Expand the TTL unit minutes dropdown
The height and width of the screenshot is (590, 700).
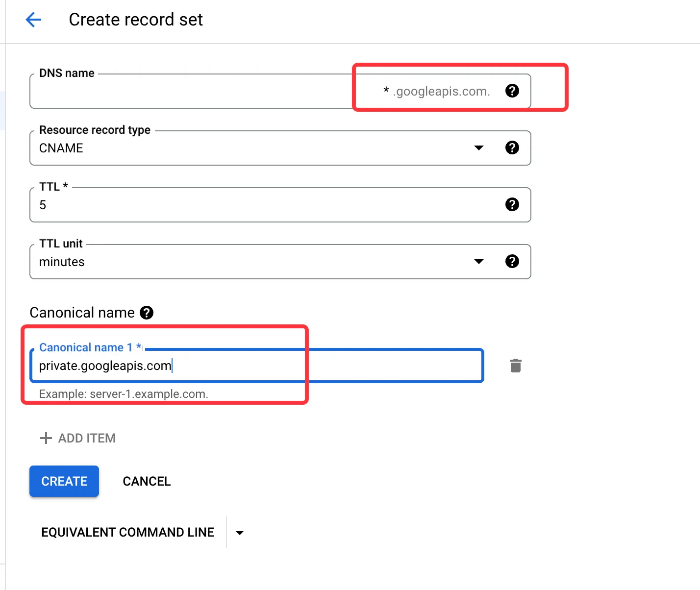click(479, 261)
